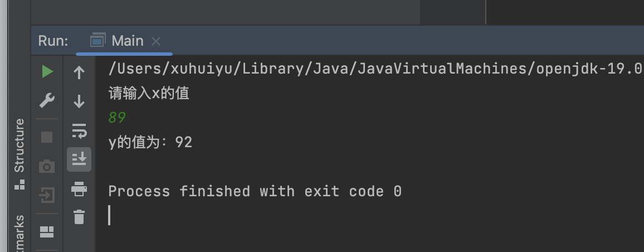Rerun Main with the green play icon
Screen dimensions: 644x252
pos(47,71)
